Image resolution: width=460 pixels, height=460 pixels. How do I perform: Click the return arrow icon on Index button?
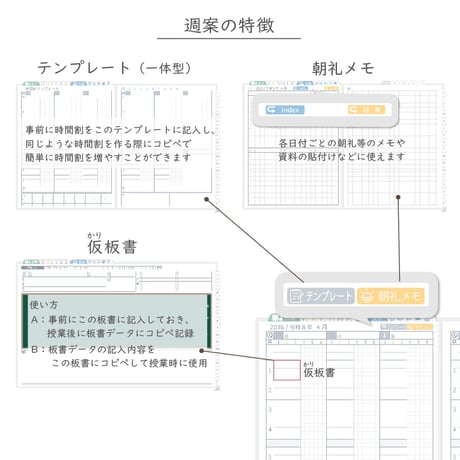click(272, 110)
